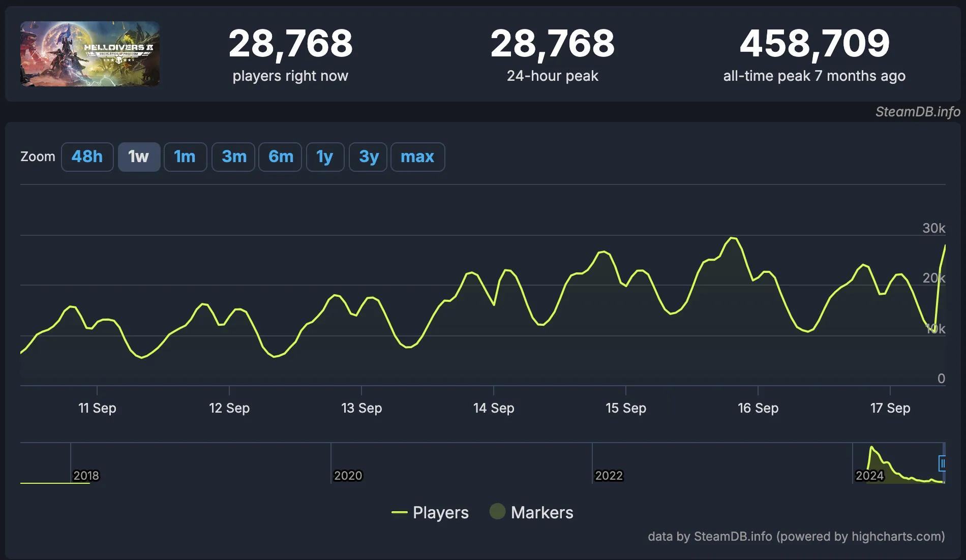Set chart zoom to 1m
Viewport: 966px width, 560px height.
[x=185, y=157]
